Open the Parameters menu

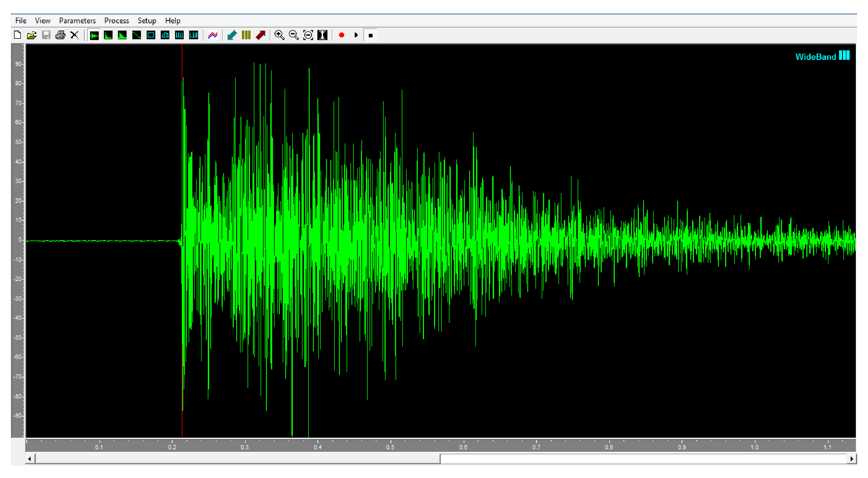77,21
